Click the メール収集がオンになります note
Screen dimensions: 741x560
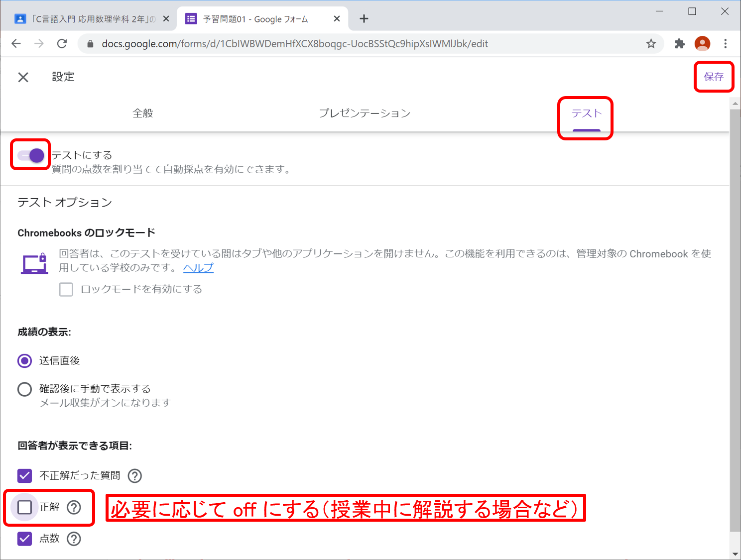[x=105, y=403]
